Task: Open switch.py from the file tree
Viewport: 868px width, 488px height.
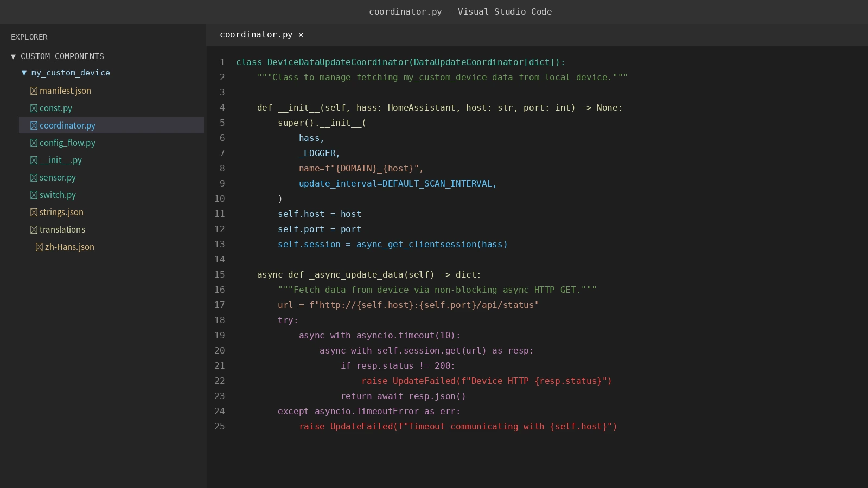Action: click(58, 195)
